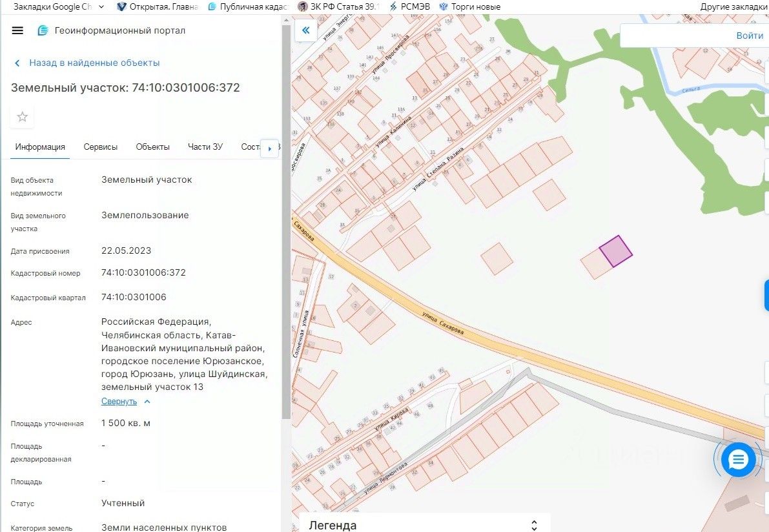769x532 pixels.
Task: Open the hamburger menu
Action: click(x=17, y=30)
